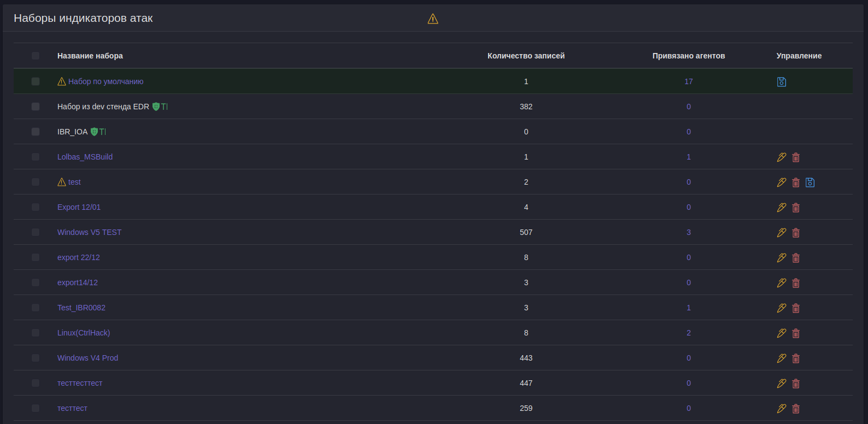The image size is (868, 424).
Task: Click the Количество записей column header
Action: coord(526,56)
